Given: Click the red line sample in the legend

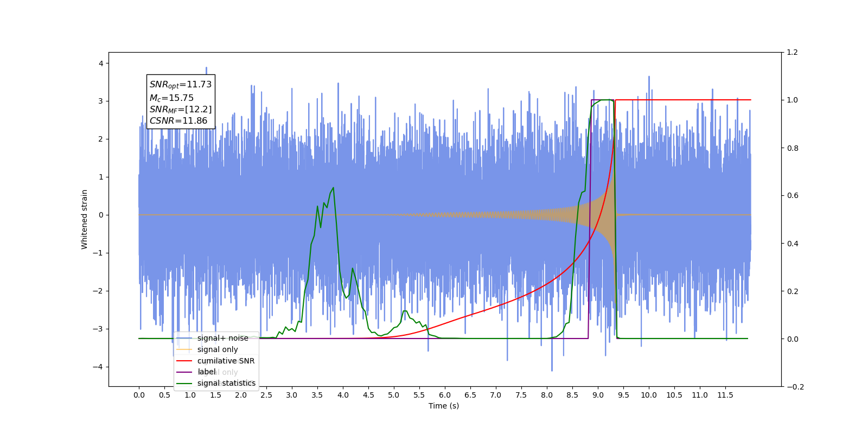Looking at the screenshot, I should tap(184, 361).
